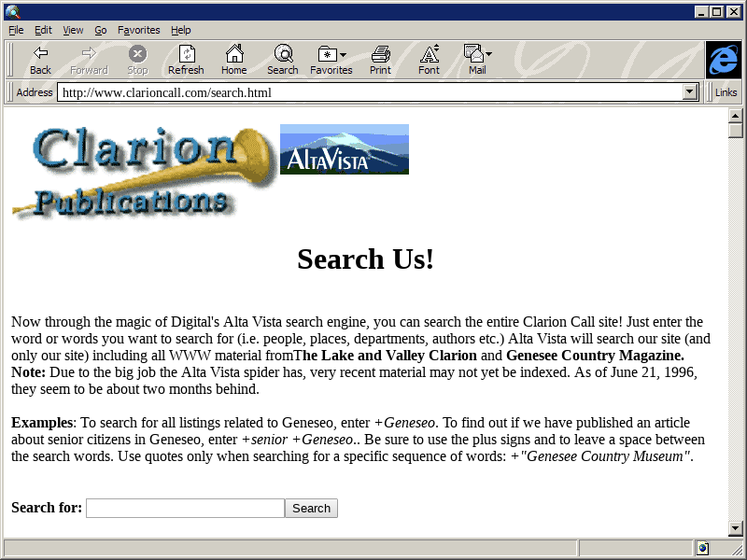Open the Help menu

pos(180,30)
